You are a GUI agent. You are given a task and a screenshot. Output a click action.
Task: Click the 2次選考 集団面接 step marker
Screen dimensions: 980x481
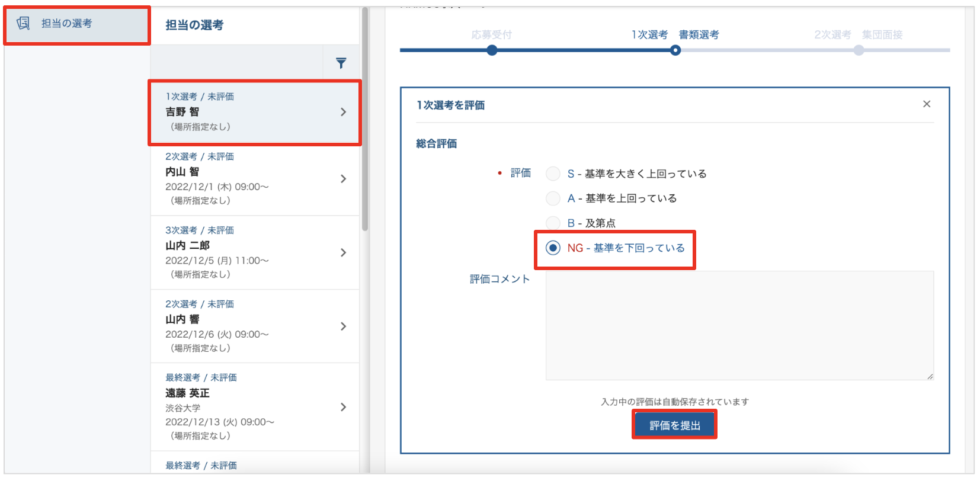(x=859, y=50)
